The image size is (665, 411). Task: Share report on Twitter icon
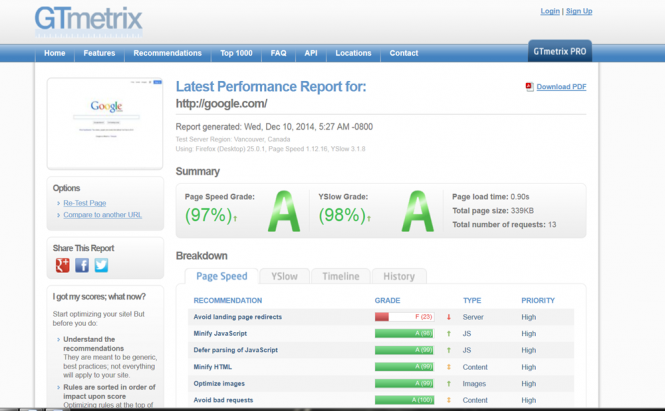pos(101,265)
